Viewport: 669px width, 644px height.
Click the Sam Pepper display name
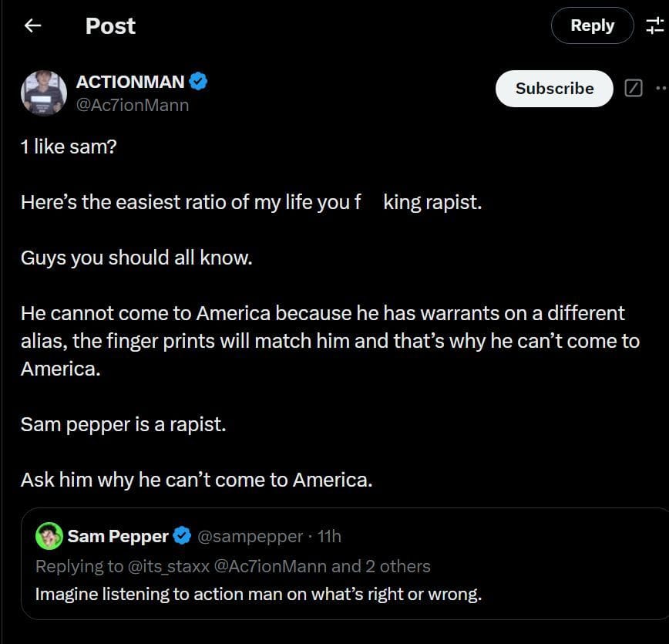click(116, 536)
